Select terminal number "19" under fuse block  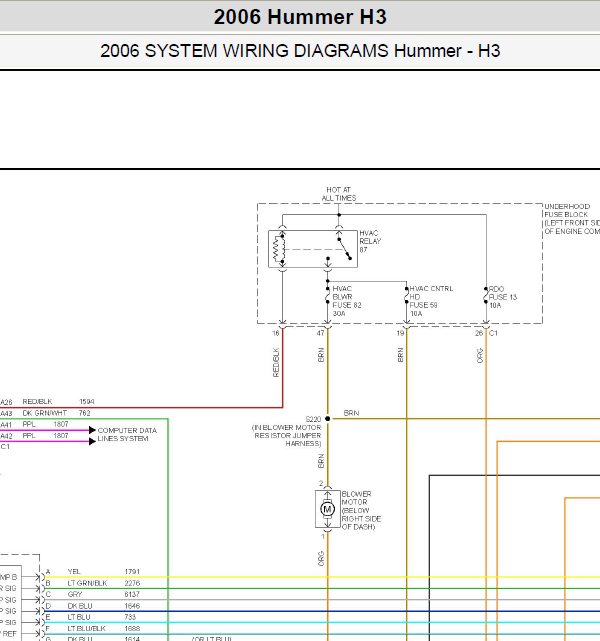[x=400, y=333]
